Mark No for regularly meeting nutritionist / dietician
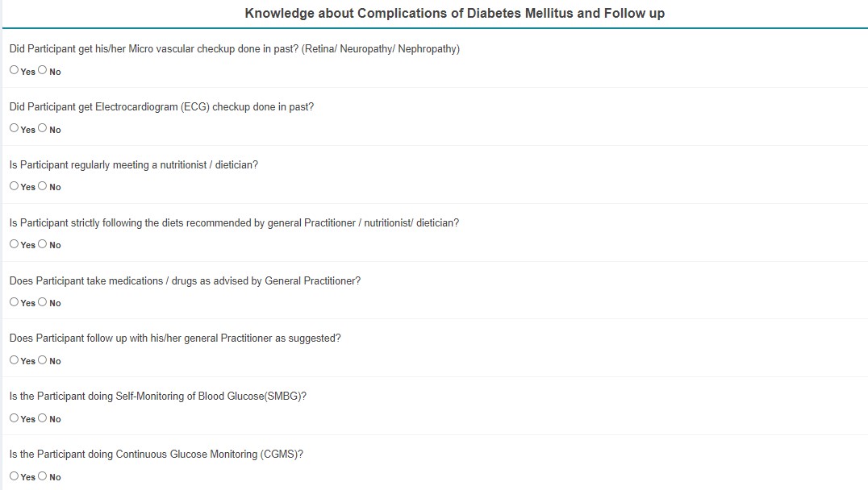Viewport: 868px width, 490px height. (42, 186)
